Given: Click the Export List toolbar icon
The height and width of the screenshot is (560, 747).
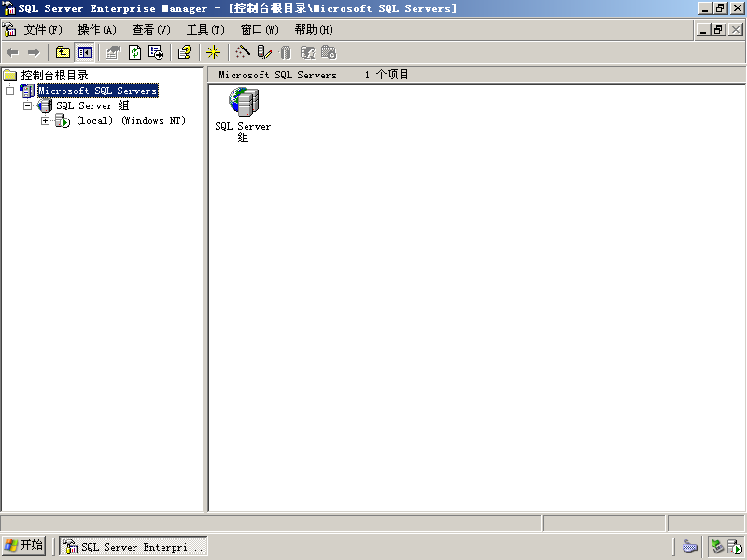Looking at the screenshot, I should pyautogui.click(x=156, y=52).
